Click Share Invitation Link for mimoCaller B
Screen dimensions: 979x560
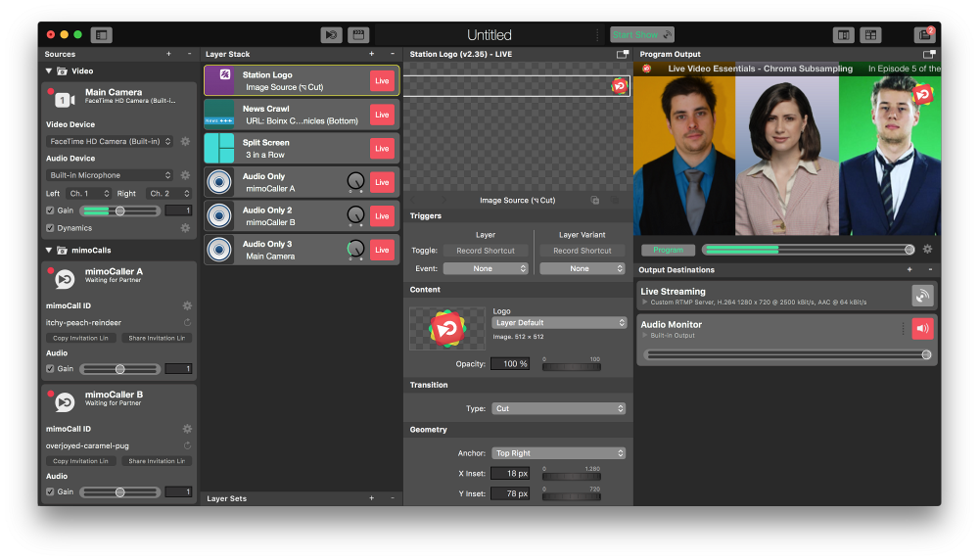(157, 461)
